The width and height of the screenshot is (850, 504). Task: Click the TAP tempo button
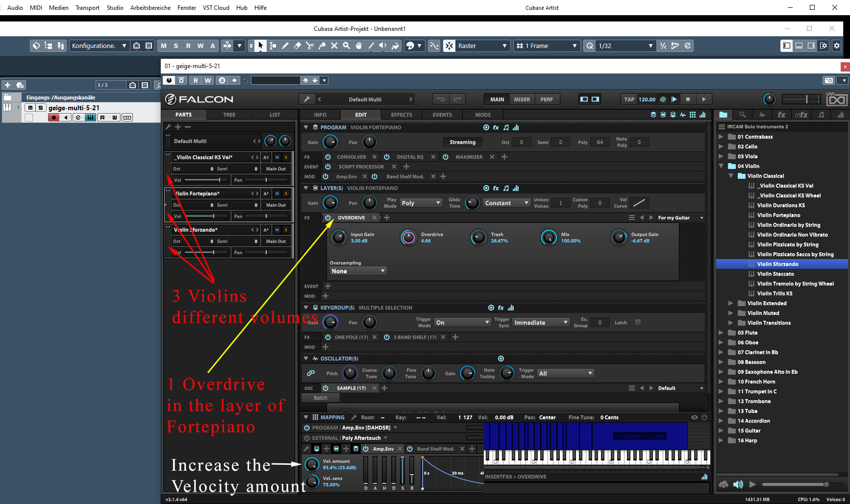(x=629, y=99)
